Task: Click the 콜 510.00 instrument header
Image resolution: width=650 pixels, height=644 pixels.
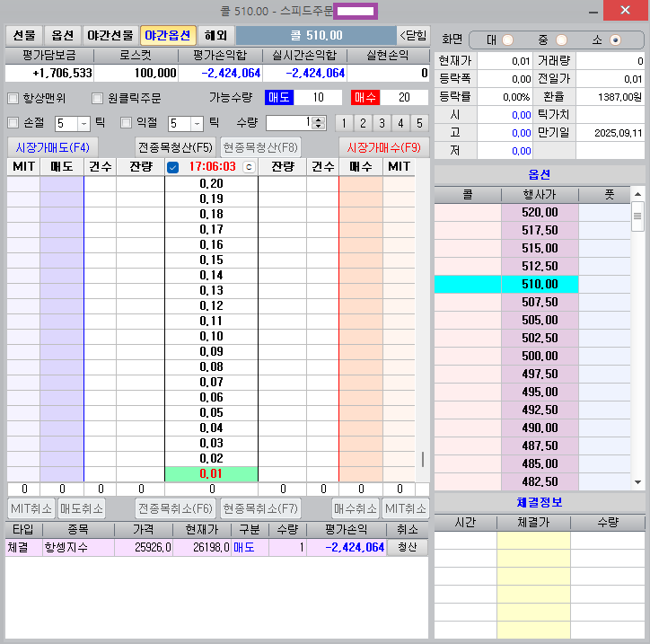Action: pos(316,35)
